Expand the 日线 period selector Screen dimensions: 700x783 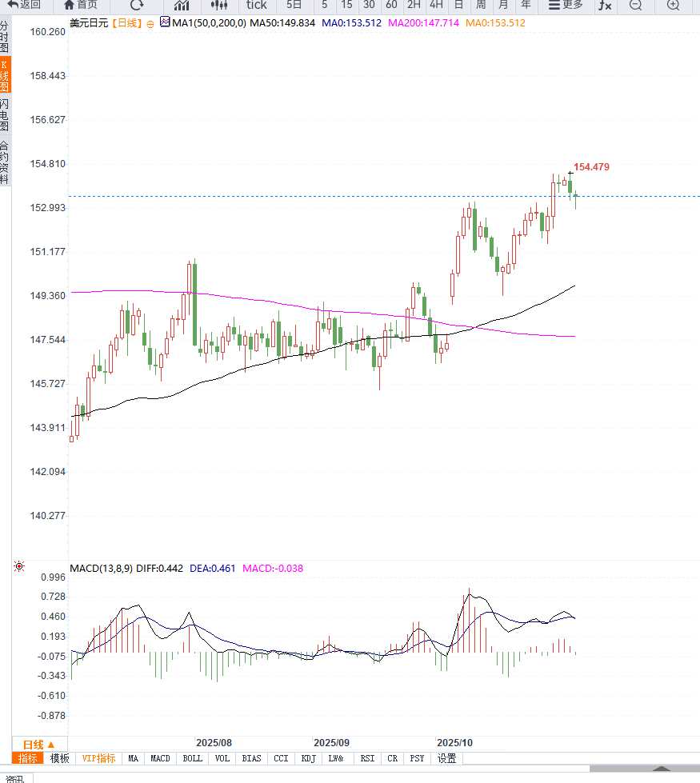[39, 745]
